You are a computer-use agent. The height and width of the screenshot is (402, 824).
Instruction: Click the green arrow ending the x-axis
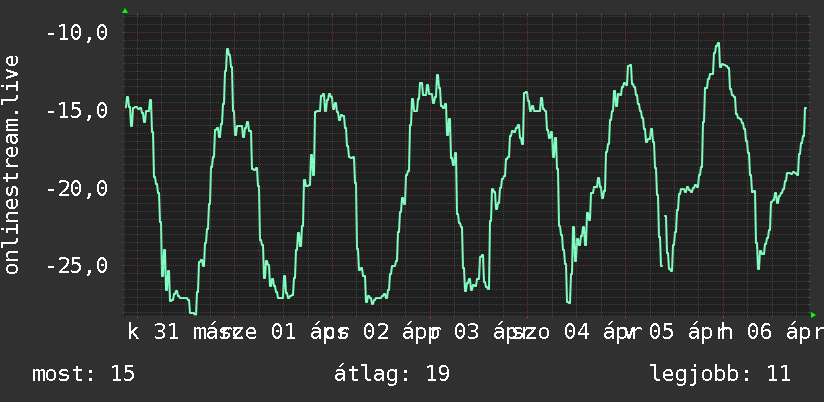click(x=813, y=315)
